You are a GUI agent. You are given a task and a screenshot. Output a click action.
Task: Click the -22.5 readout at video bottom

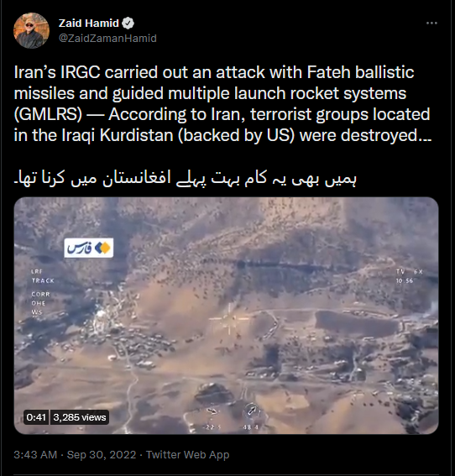pos(212,426)
